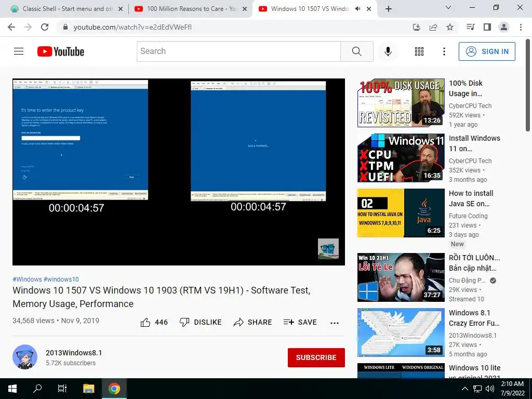Click Windows 10 lite vs original title
This screenshot has width=532, height=399.
pyautogui.click(x=474, y=372)
